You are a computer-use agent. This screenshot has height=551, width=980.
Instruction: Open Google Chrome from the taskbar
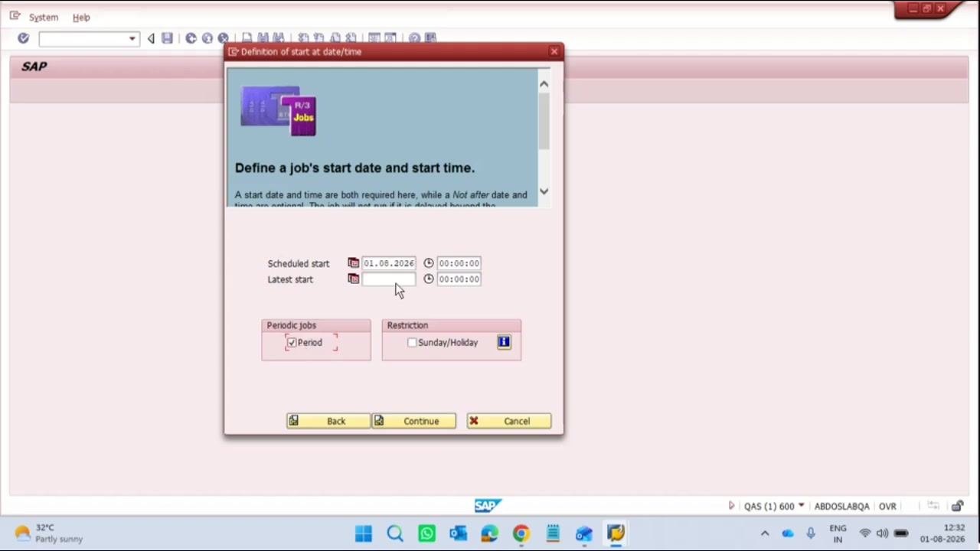tap(521, 533)
